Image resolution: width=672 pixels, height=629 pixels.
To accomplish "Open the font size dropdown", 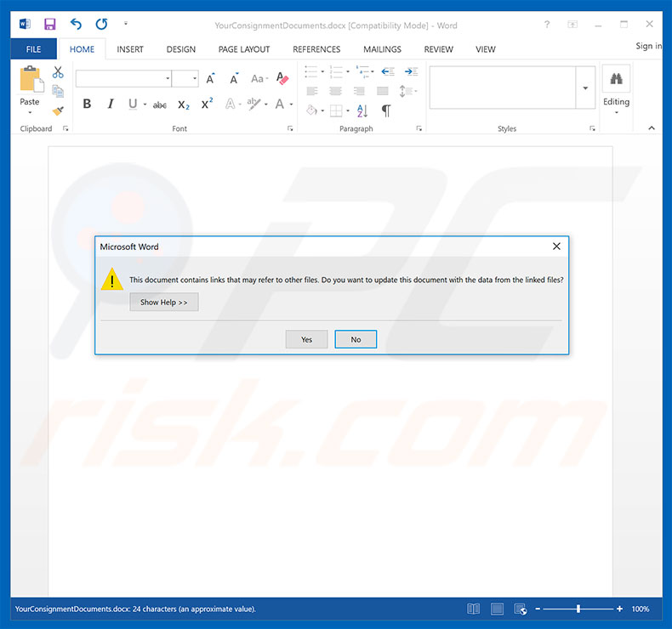I will coord(195,78).
